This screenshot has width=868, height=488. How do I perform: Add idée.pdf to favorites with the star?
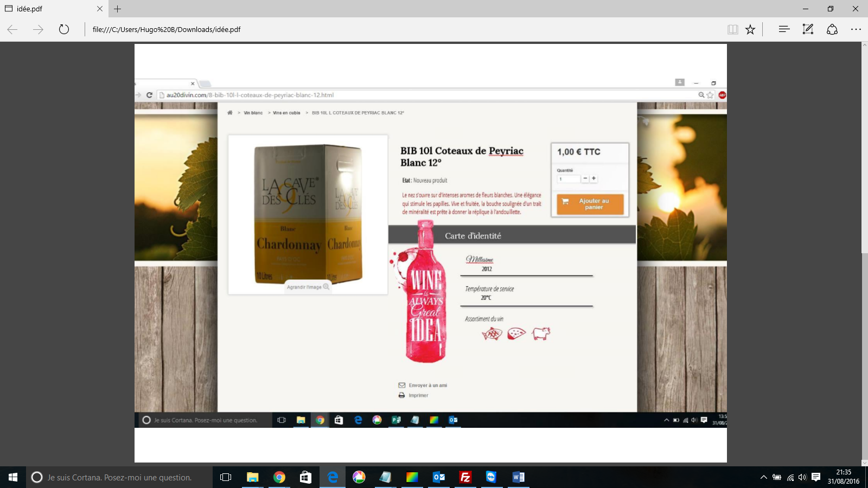click(x=750, y=29)
